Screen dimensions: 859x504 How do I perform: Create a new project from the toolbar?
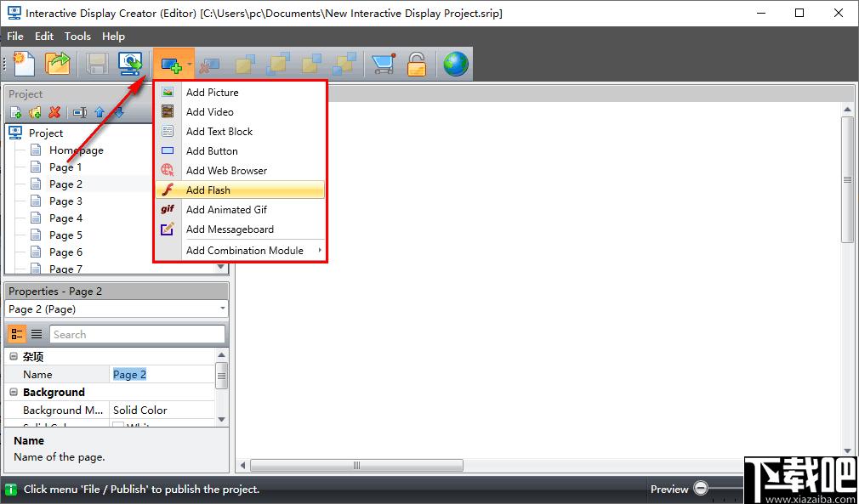pos(24,64)
